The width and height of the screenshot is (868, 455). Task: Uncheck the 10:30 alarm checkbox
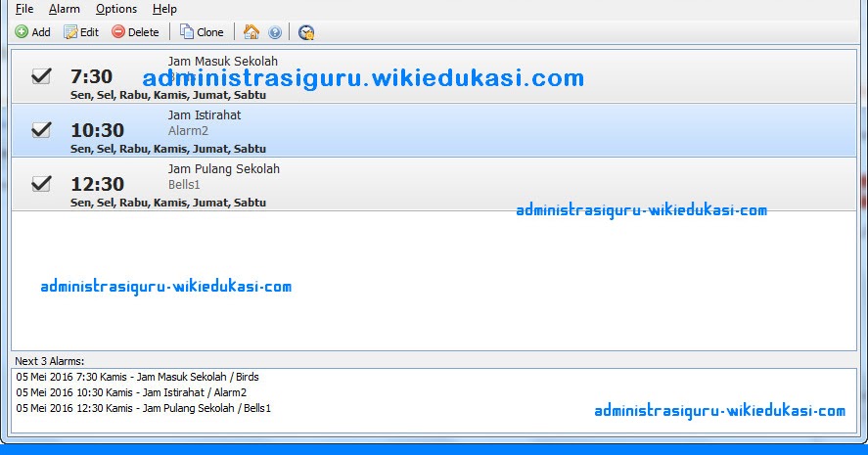click(x=41, y=129)
